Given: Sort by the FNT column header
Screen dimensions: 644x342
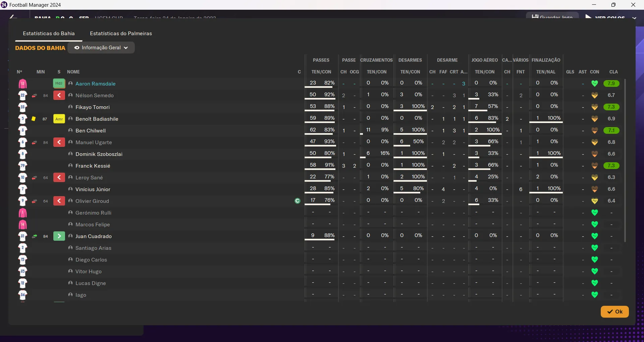Looking at the screenshot, I should [x=521, y=72].
